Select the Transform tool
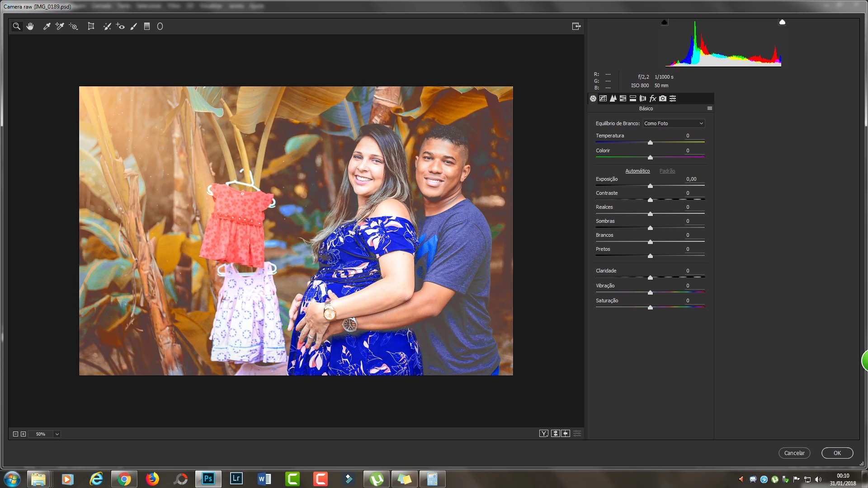868x488 pixels. (x=91, y=26)
